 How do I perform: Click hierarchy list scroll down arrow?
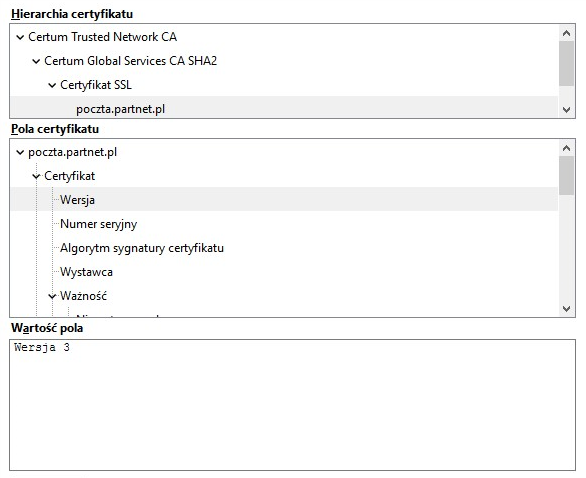pos(566,110)
